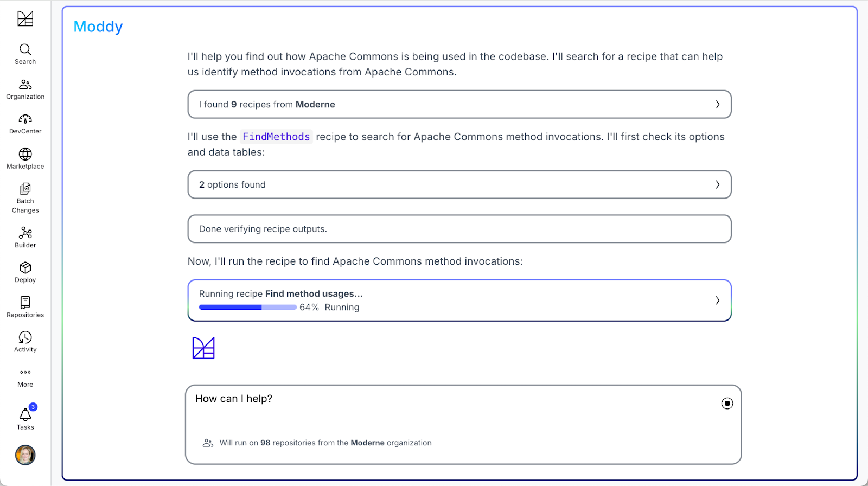Open the user profile avatar
The image size is (868, 486).
point(25,455)
